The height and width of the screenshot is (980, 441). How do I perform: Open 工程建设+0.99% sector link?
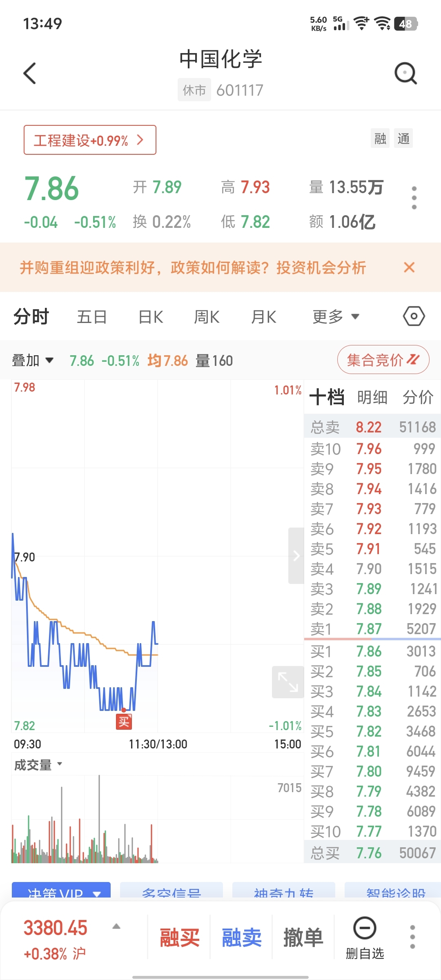click(x=90, y=140)
